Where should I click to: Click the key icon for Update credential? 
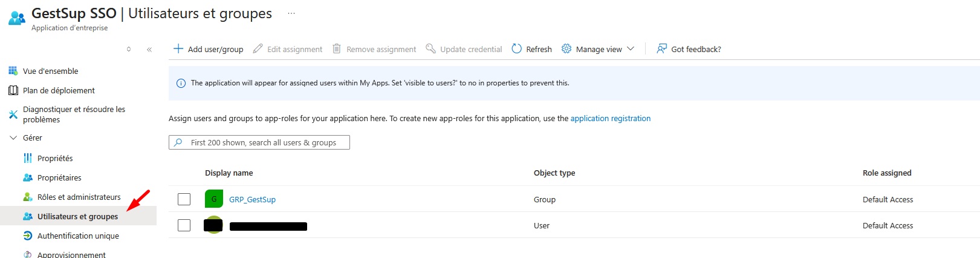coord(431,48)
